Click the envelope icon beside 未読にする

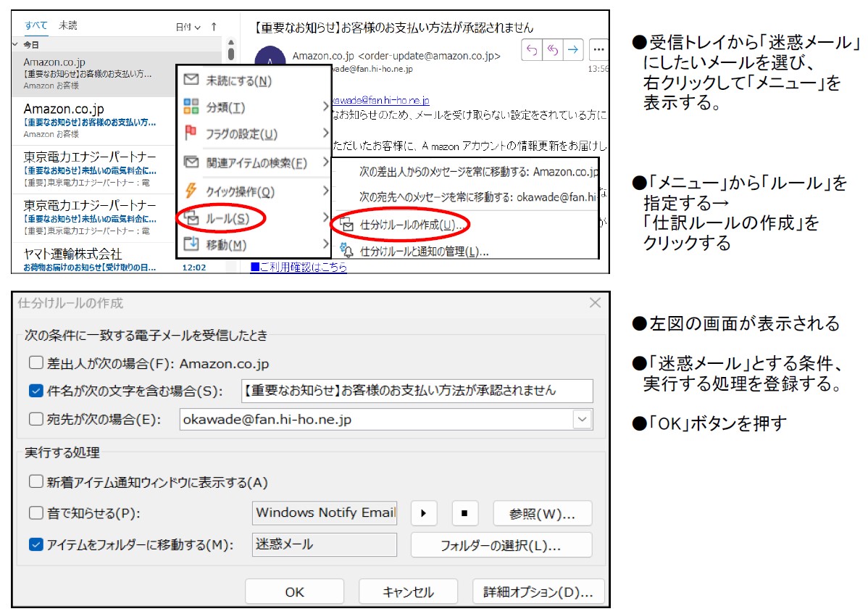(191, 80)
